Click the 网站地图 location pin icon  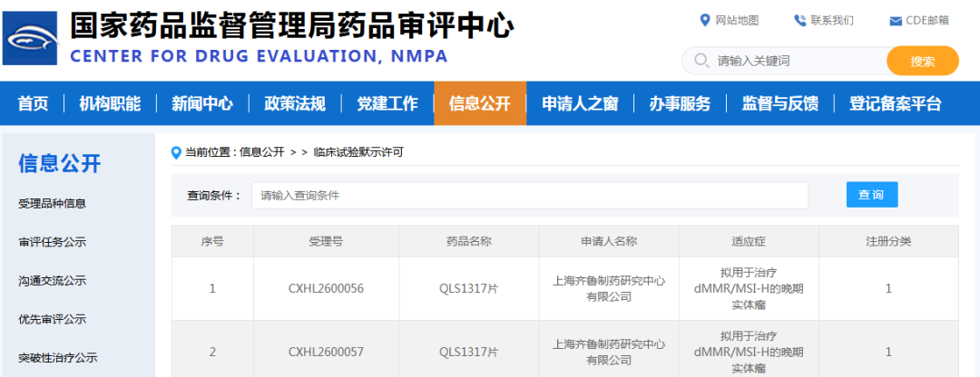704,21
